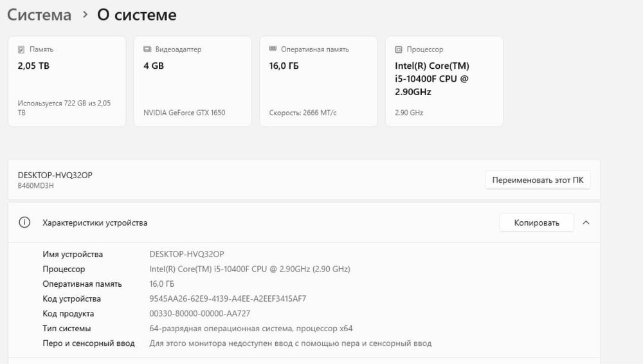
Task: Select product ID 00330-80000-00000-AA727
Action: [x=200, y=314]
